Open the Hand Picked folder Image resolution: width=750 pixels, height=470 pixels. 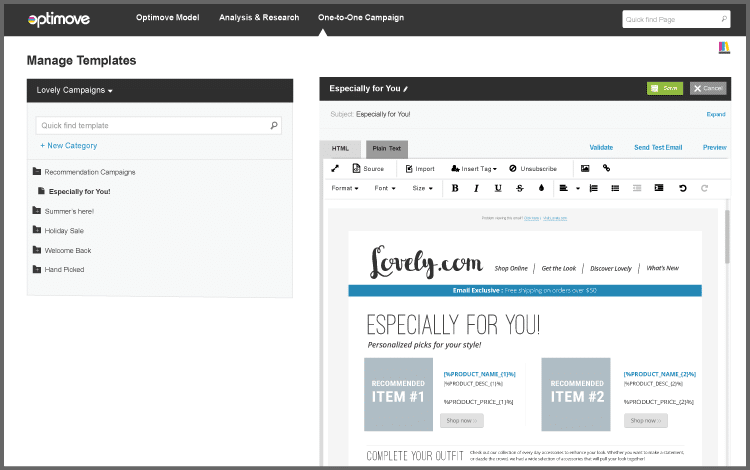click(x=58, y=270)
